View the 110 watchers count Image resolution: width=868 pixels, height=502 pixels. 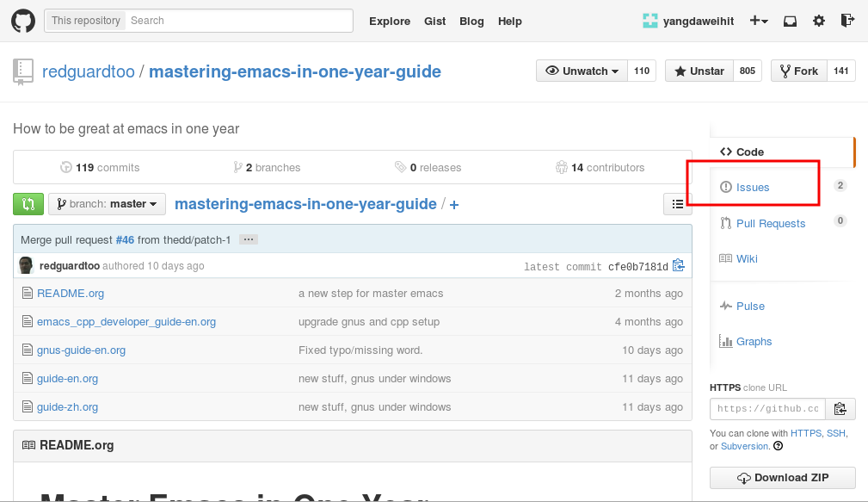pyautogui.click(x=642, y=71)
